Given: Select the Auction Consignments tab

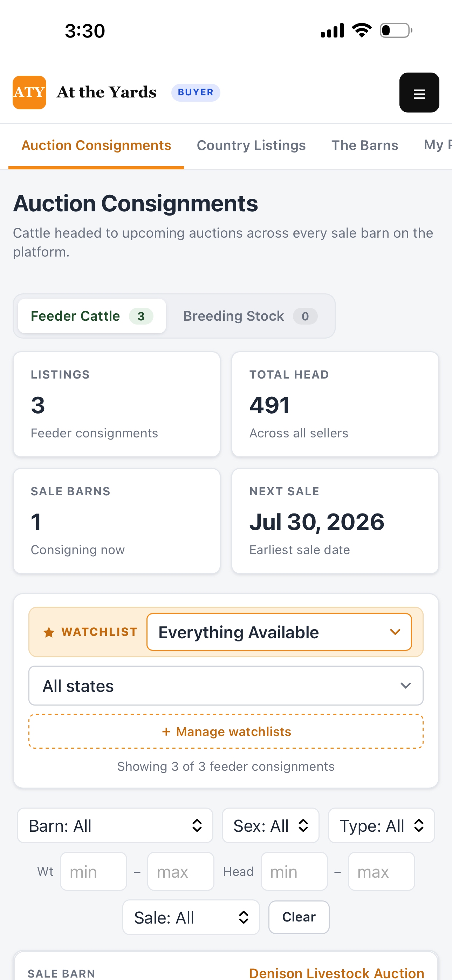Looking at the screenshot, I should 96,145.
